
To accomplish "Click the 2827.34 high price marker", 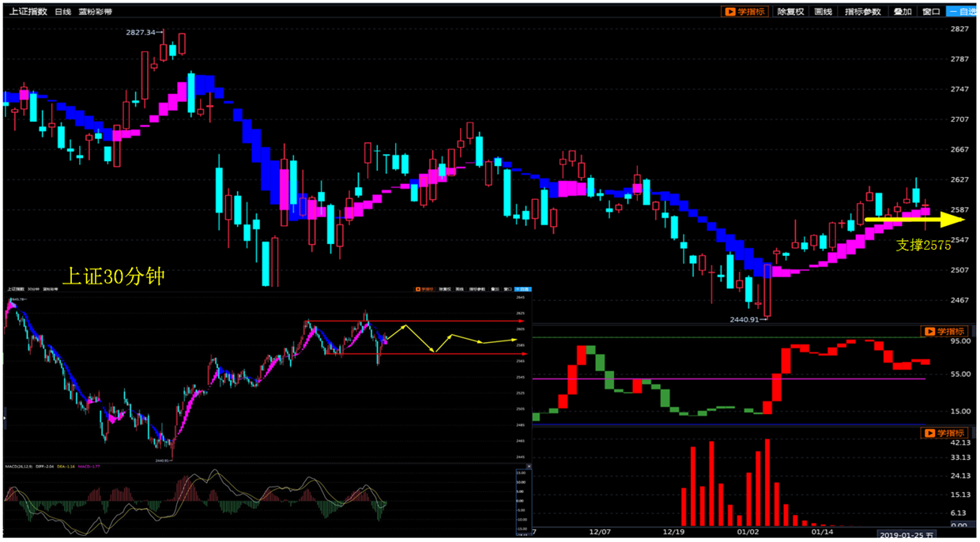I will coord(143,32).
